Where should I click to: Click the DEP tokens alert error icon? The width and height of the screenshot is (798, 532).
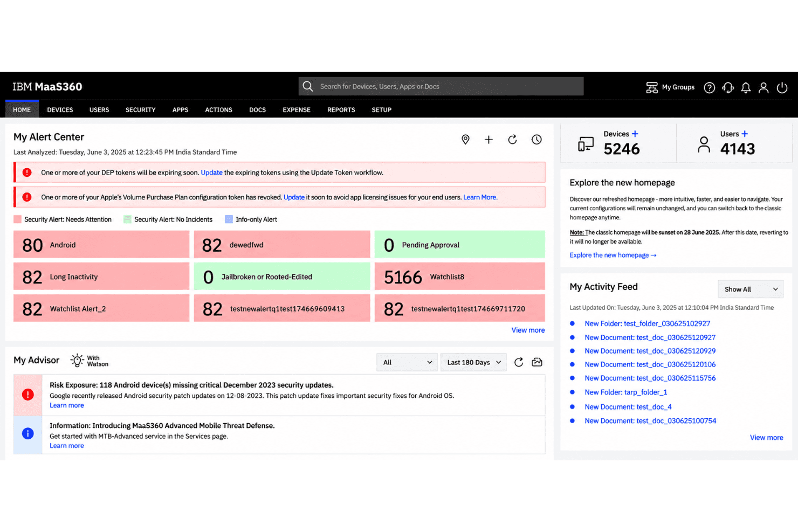(x=27, y=172)
